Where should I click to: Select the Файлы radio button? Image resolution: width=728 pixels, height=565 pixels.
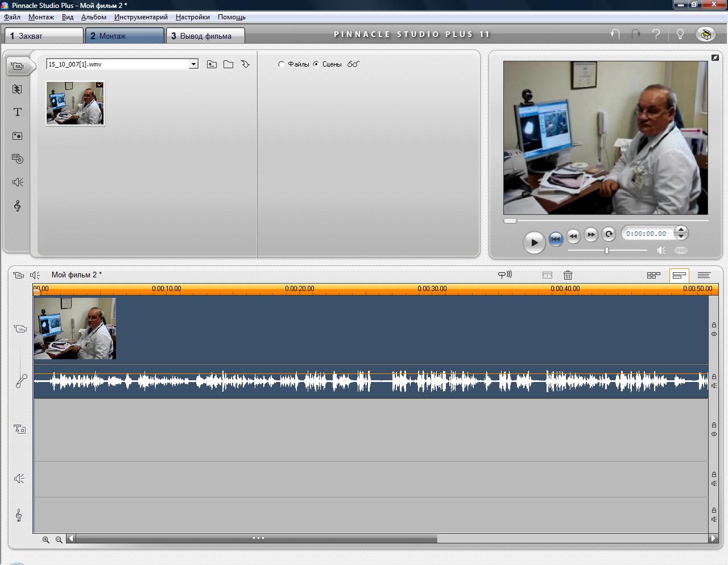tap(282, 64)
